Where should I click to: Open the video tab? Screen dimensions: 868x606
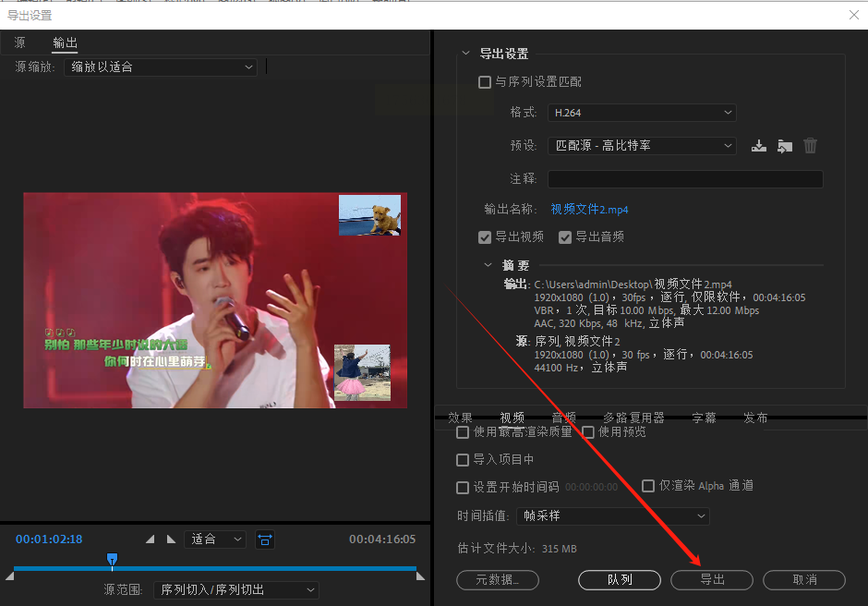coord(512,418)
